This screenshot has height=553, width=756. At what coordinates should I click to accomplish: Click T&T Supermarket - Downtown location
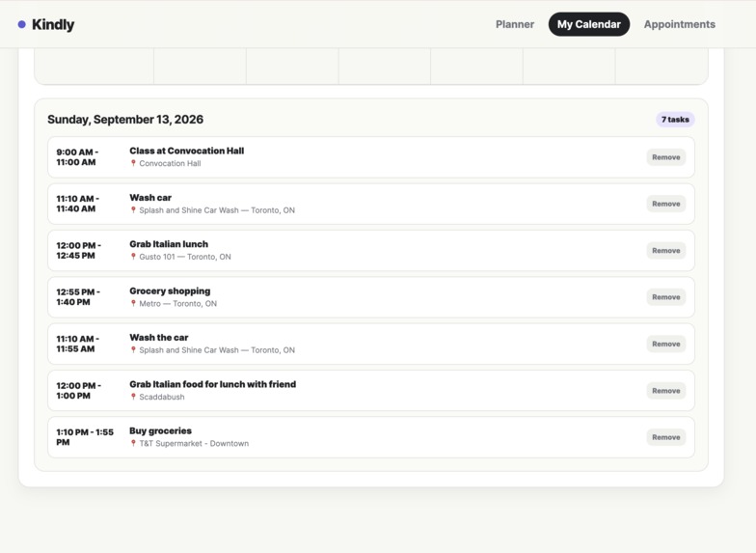tap(194, 444)
